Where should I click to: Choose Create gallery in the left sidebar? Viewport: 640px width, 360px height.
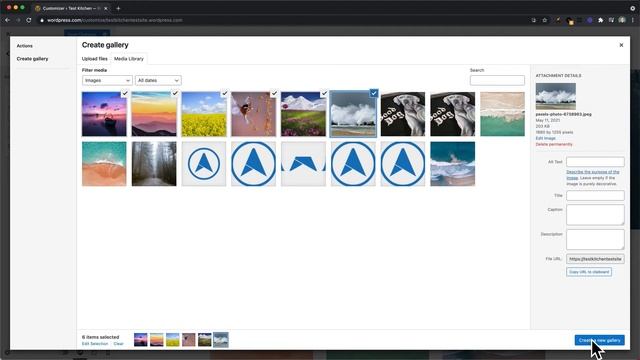(x=32, y=59)
